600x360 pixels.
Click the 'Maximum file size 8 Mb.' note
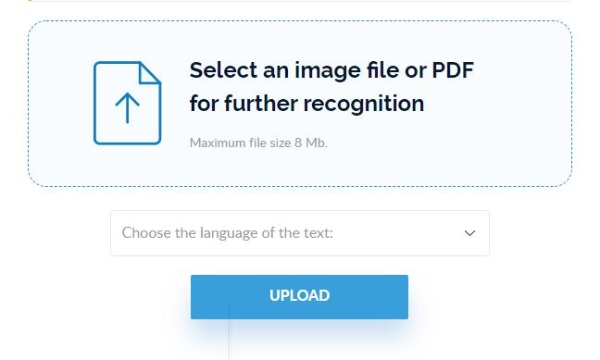coord(259,143)
